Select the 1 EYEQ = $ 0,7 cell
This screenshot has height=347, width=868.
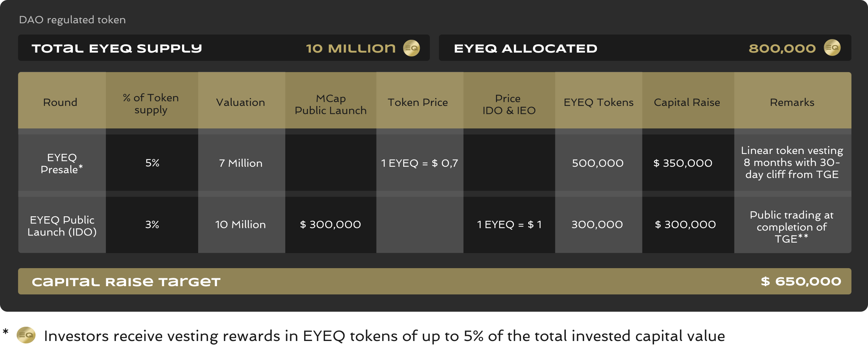coord(420,163)
